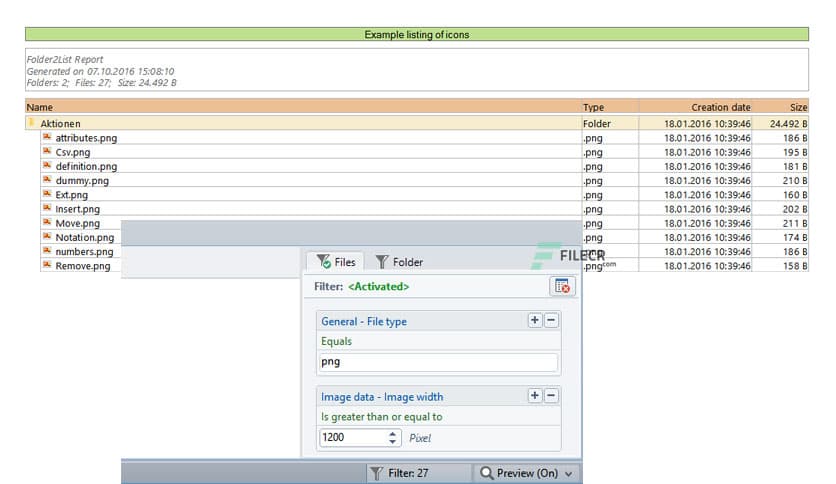Click the image icon beside numbers.png
Viewport: 836px width, 484px height.
click(x=47, y=251)
